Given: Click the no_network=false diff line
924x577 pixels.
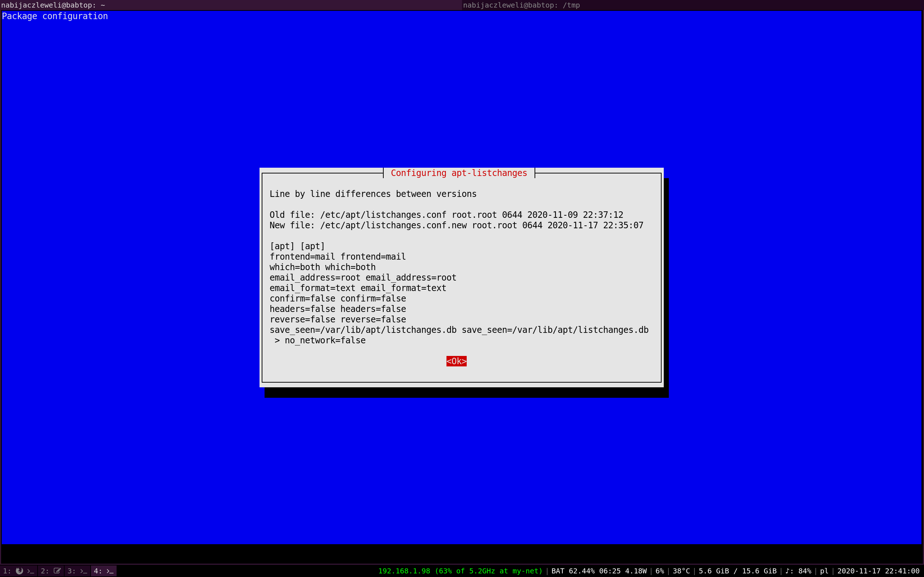Looking at the screenshot, I should point(324,340).
